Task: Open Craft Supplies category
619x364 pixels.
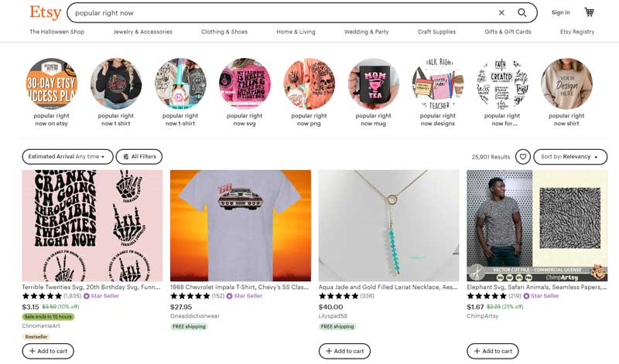Action: [x=436, y=32]
